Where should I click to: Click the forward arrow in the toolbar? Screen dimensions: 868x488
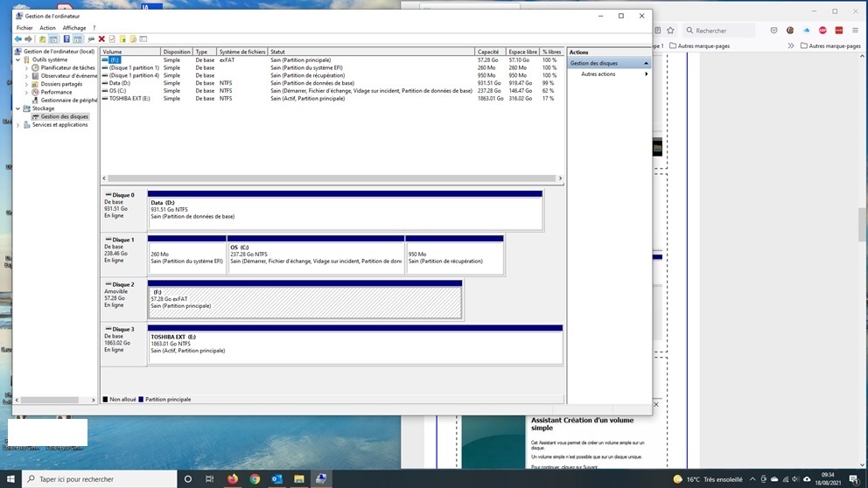pos(28,39)
